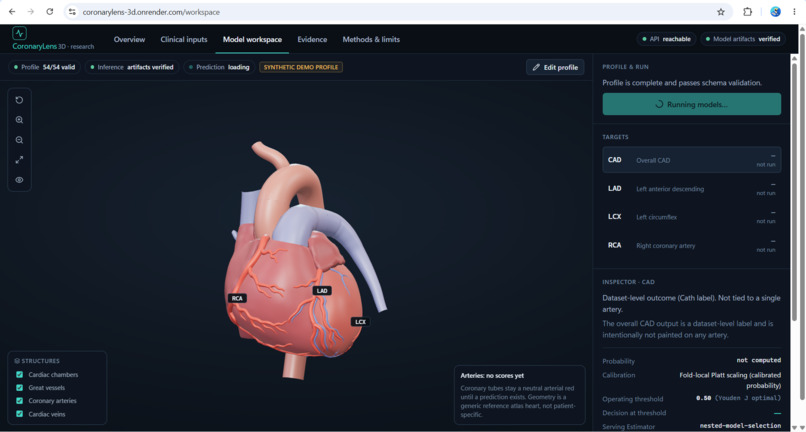Click the '0.50 (Youden J optimal)' threshold value
The width and height of the screenshot is (806, 432).
click(x=739, y=399)
